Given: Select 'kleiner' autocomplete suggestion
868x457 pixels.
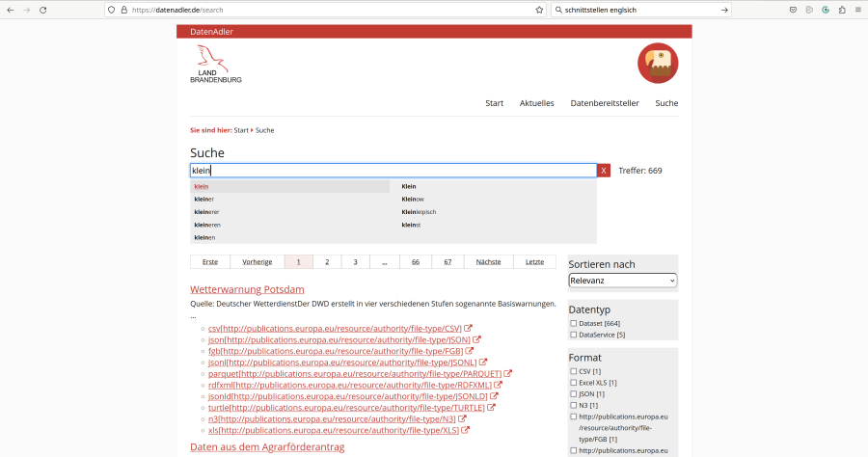Looking at the screenshot, I should click(x=203, y=199).
